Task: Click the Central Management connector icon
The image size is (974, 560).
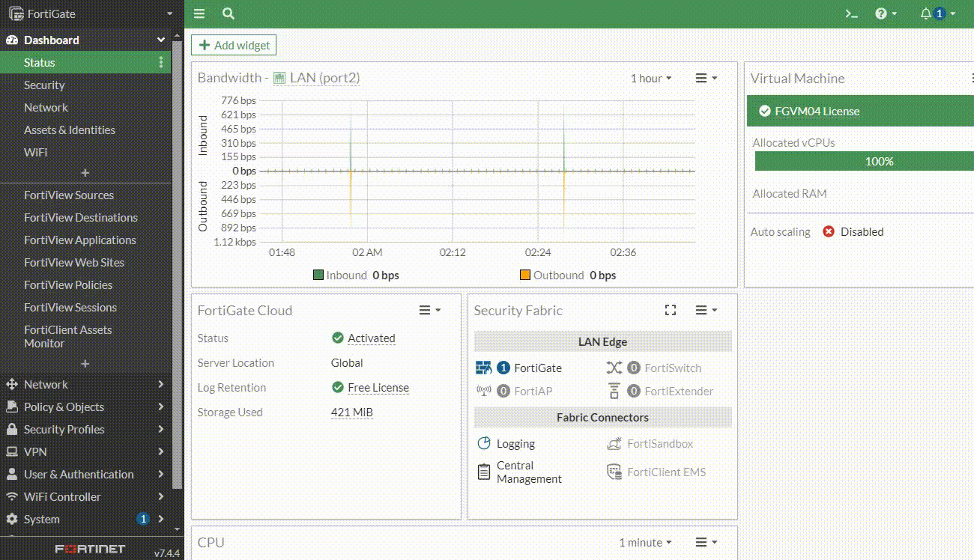Action: coord(484,472)
